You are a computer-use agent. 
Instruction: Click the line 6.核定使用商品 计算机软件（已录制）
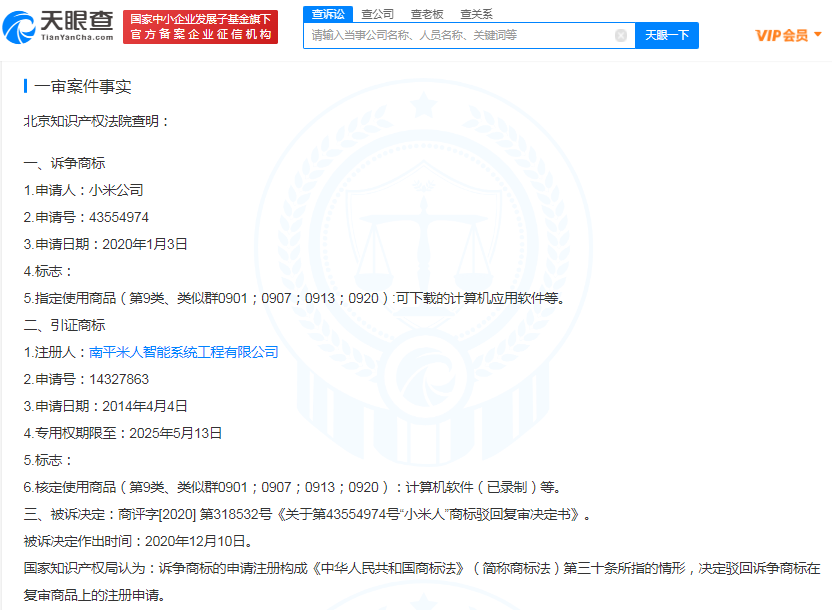point(292,487)
